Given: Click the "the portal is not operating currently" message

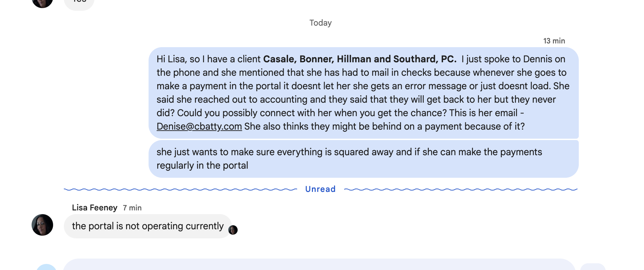Looking at the screenshot, I should click(148, 226).
